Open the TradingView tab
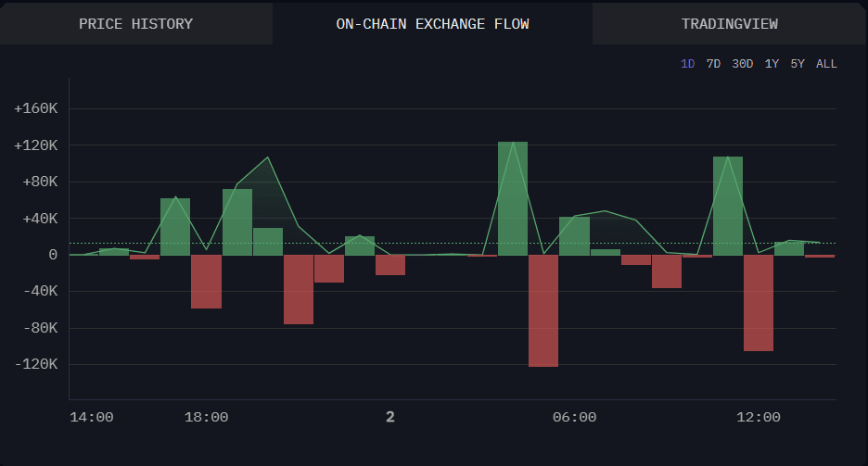The image size is (868, 466). click(x=730, y=24)
